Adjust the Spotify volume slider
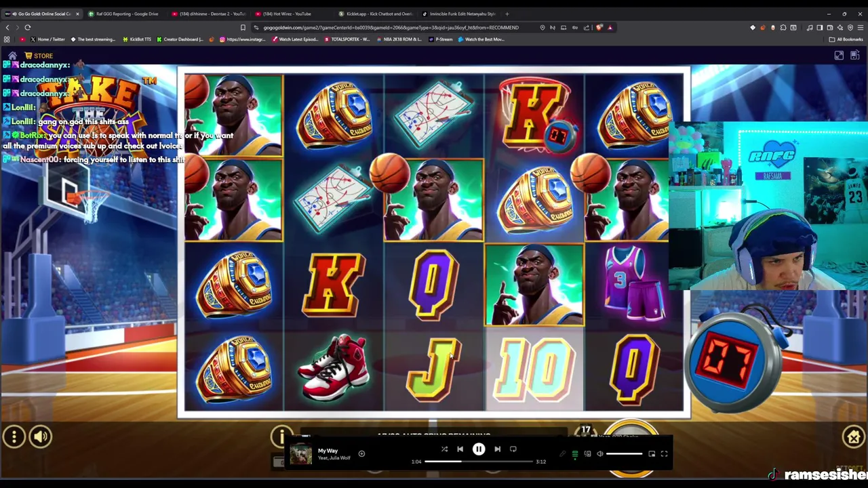This screenshot has width=868, height=488. 625,454
